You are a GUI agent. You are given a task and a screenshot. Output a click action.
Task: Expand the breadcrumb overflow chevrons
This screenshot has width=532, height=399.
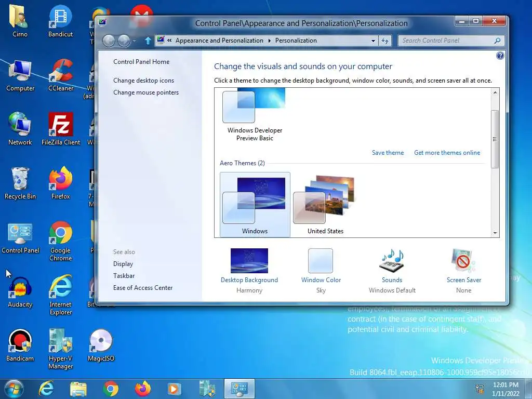(x=169, y=41)
